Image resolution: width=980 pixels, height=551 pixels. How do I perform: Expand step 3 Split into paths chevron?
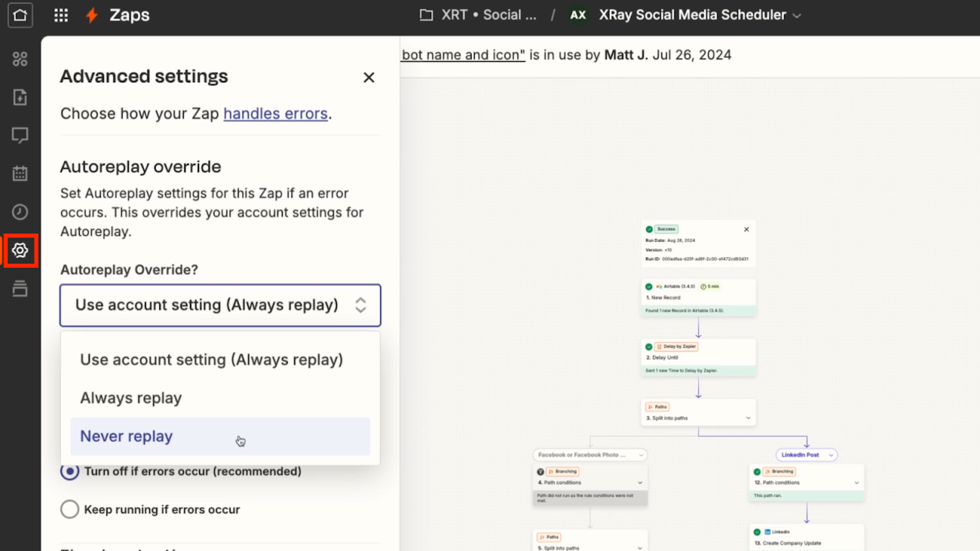coord(748,418)
